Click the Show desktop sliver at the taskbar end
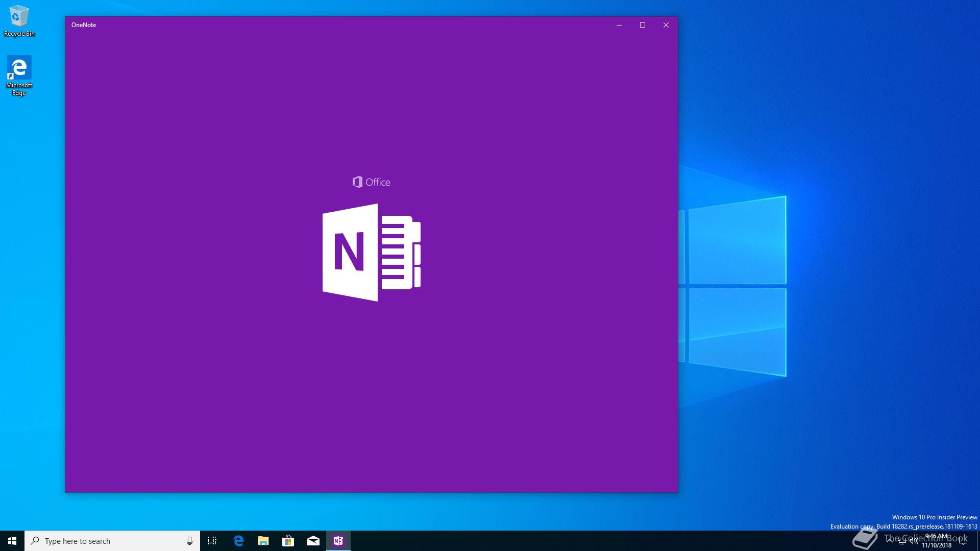The image size is (980, 551). tap(978, 541)
